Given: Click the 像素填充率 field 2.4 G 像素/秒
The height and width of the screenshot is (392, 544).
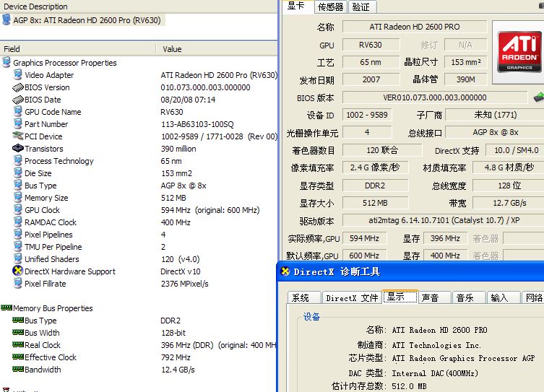Looking at the screenshot, I should (375, 167).
